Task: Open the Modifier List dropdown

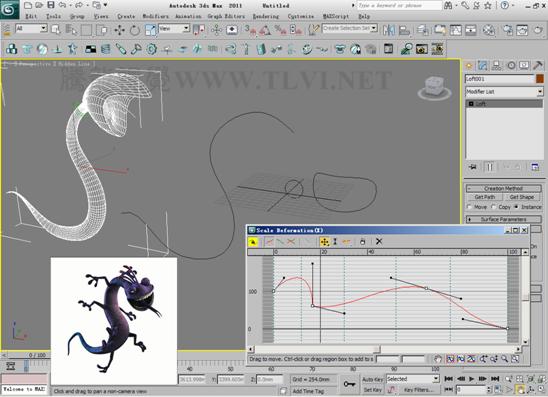Action: 504,92
